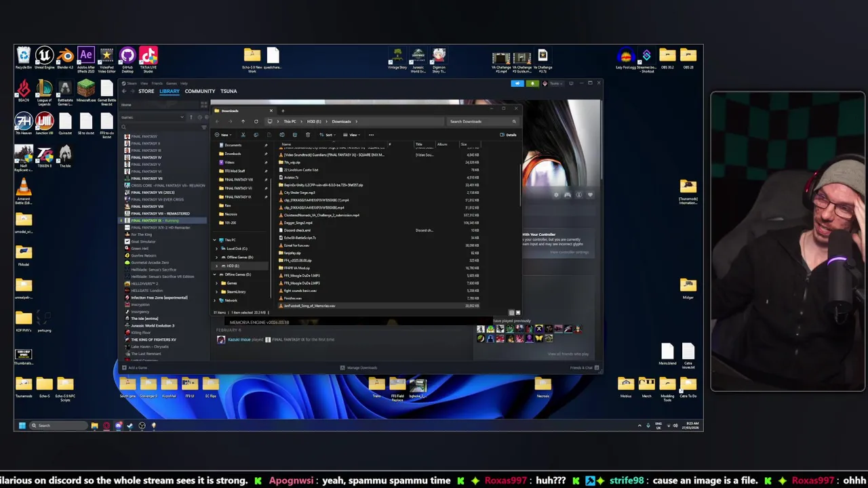
Task: Switch Explorer to large thumbnails view at bottom right
Action: (517, 312)
